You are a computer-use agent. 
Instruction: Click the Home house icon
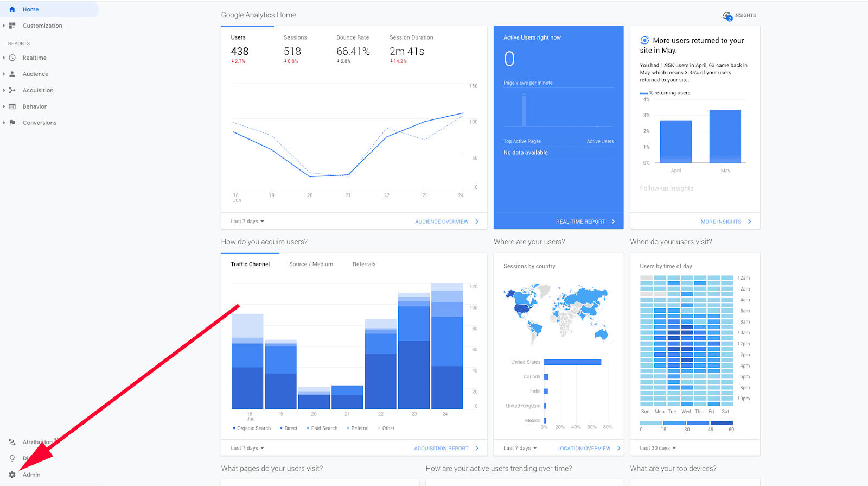[x=12, y=9]
